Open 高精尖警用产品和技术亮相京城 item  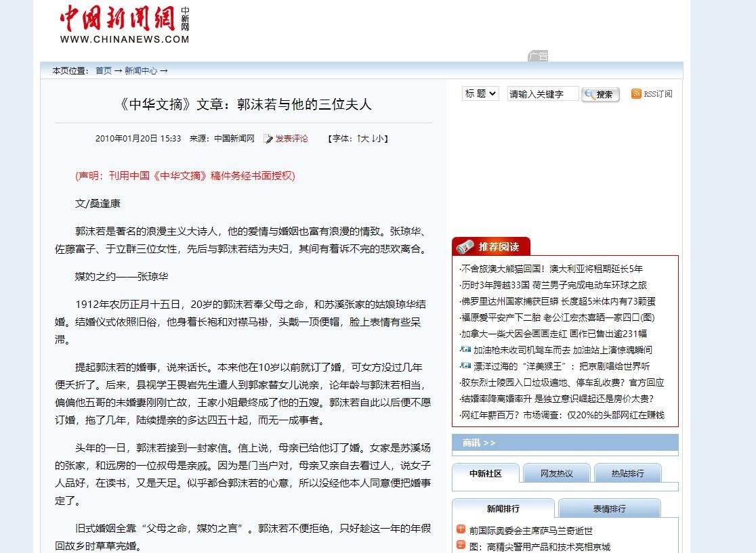[x=540, y=547]
